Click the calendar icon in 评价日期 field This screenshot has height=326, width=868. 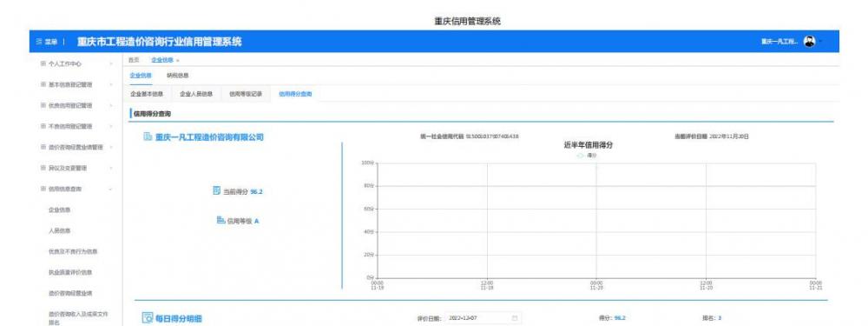click(x=515, y=318)
